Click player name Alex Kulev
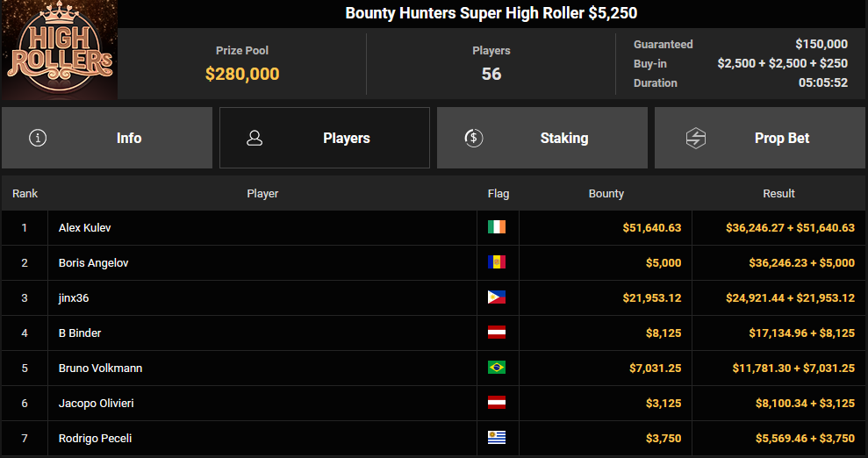The width and height of the screenshot is (868, 458). pyautogui.click(x=85, y=228)
